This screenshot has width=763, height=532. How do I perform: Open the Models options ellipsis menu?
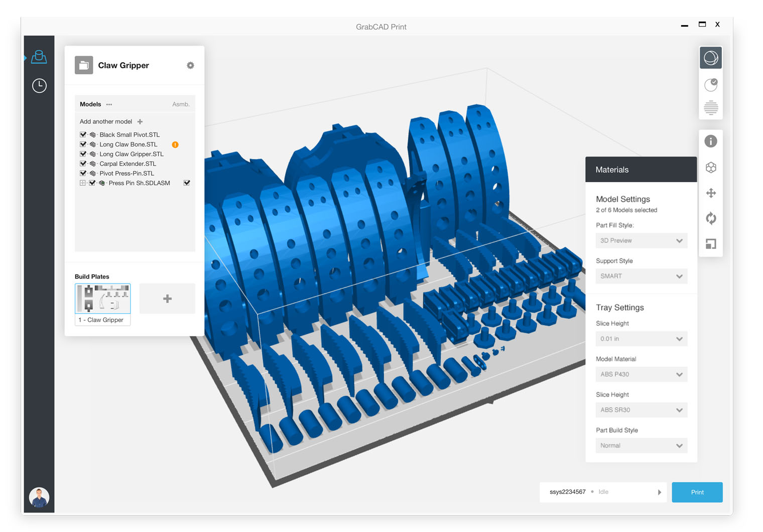point(109,104)
